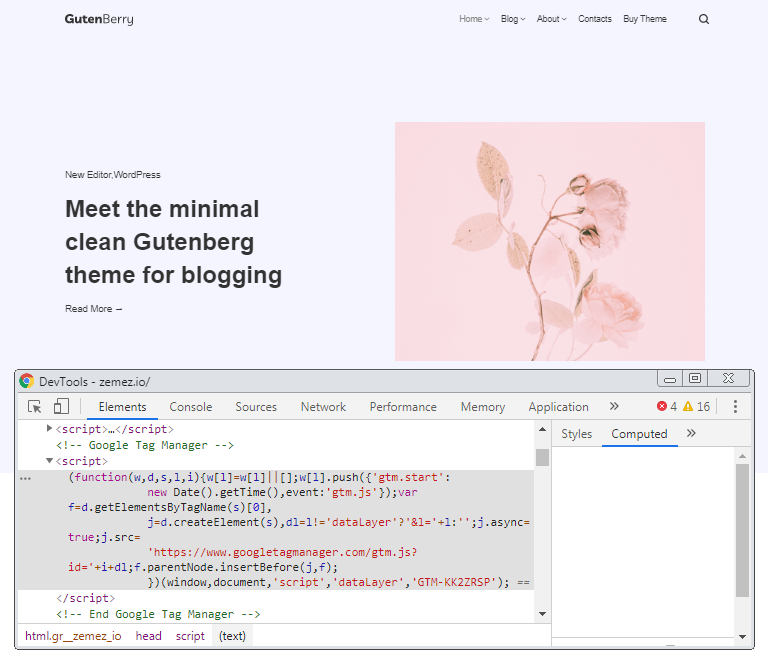Open the New Editor category link

(x=88, y=174)
